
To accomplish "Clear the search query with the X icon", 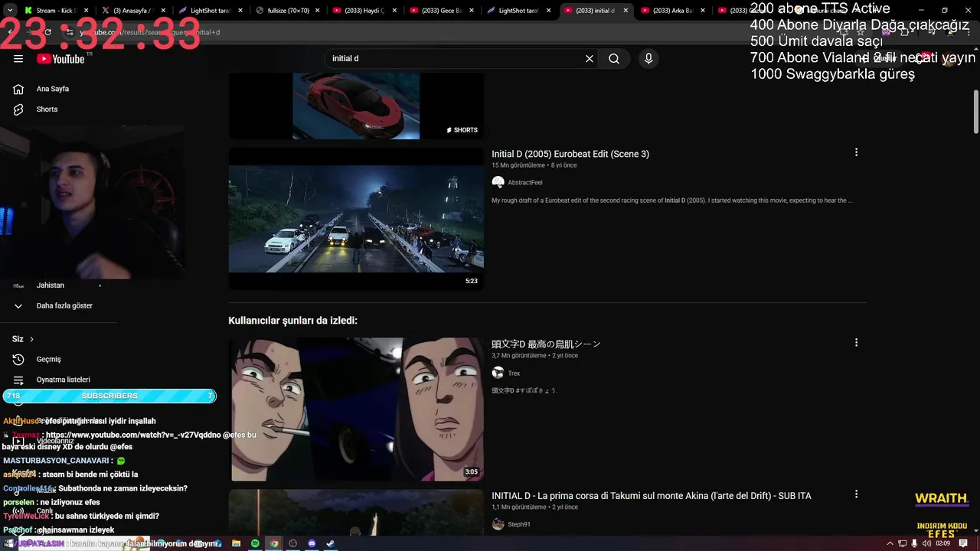I will pyautogui.click(x=590, y=59).
